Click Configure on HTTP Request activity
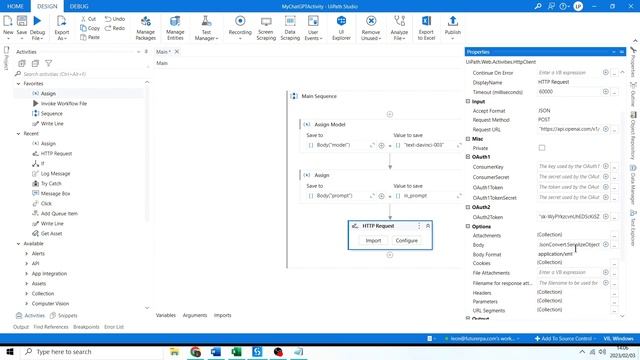The width and height of the screenshot is (640, 360). pos(407,240)
